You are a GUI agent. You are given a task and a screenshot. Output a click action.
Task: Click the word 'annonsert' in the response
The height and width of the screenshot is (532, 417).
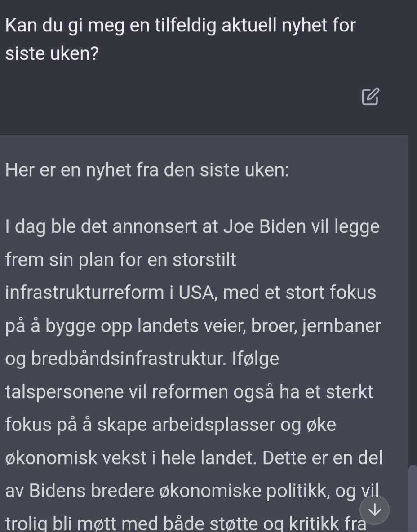[155, 227]
